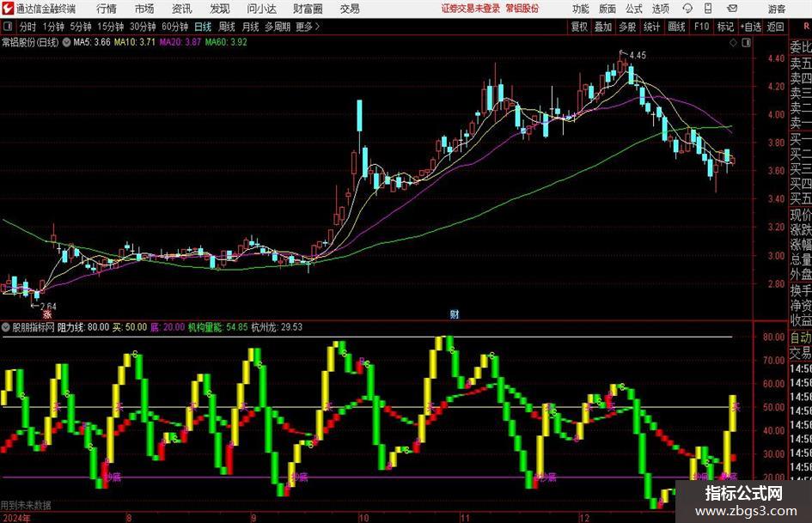Click the MA10: 3.71 label
This screenshot has height=523, width=812.
pos(135,42)
